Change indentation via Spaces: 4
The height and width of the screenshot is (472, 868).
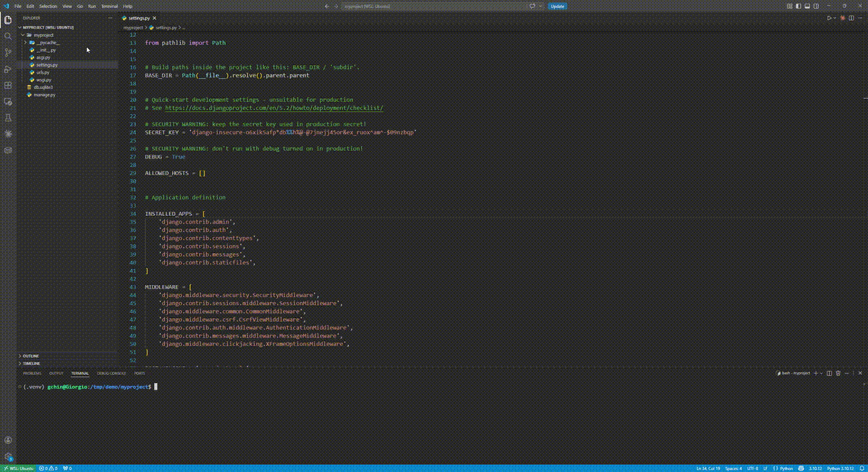click(733, 468)
